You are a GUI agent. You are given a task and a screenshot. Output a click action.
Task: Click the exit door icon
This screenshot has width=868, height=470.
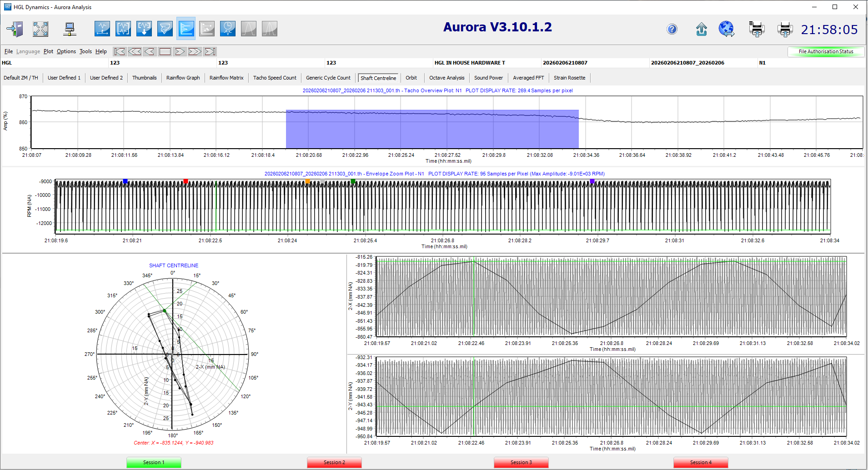point(15,29)
